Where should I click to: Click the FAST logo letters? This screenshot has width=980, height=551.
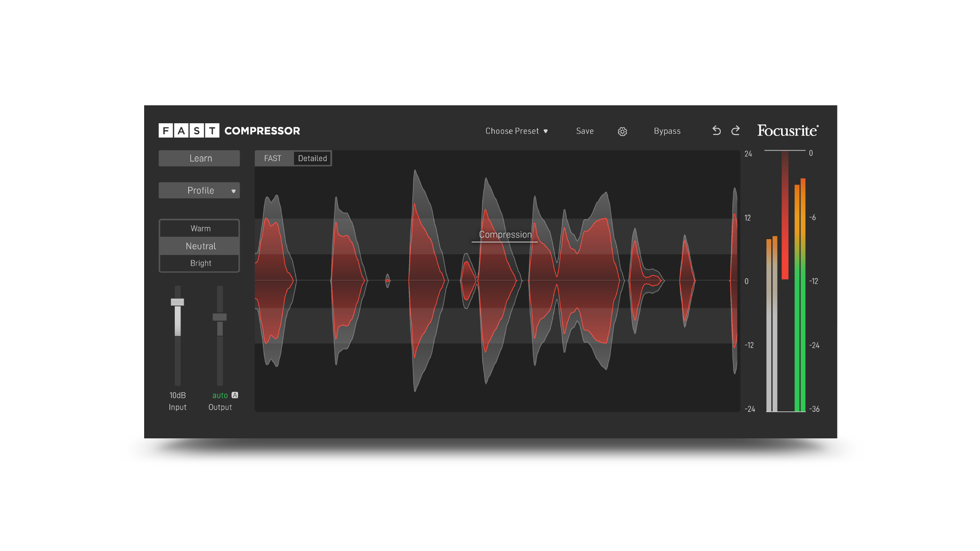click(189, 131)
